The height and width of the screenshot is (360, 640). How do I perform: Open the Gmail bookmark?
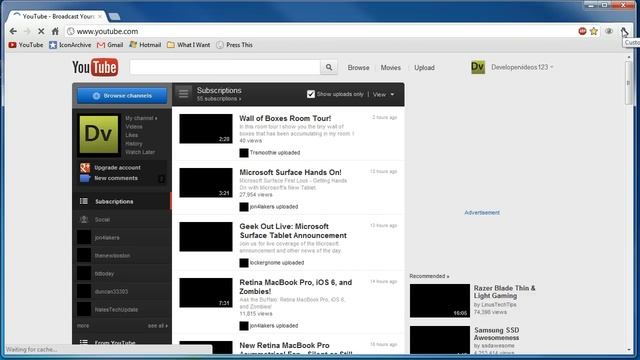(x=110, y=45)
